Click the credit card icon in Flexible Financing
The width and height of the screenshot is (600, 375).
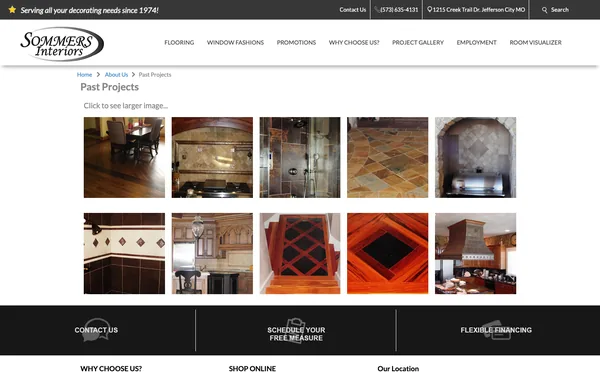(x=497, y=330)
